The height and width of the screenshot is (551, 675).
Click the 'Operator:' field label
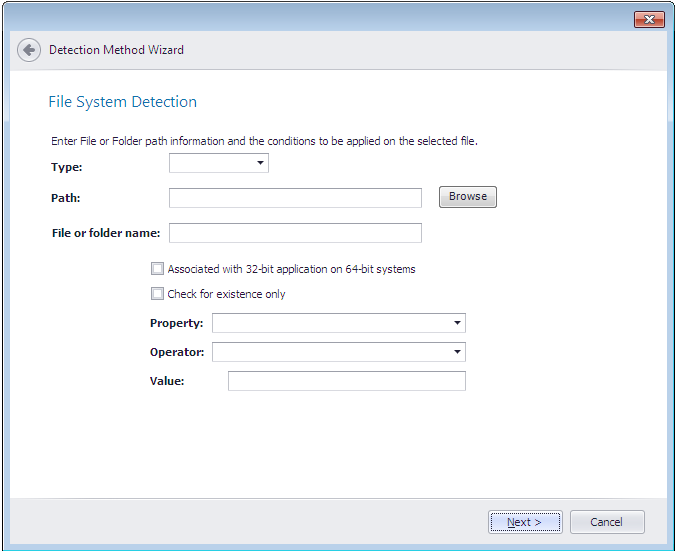177,352
